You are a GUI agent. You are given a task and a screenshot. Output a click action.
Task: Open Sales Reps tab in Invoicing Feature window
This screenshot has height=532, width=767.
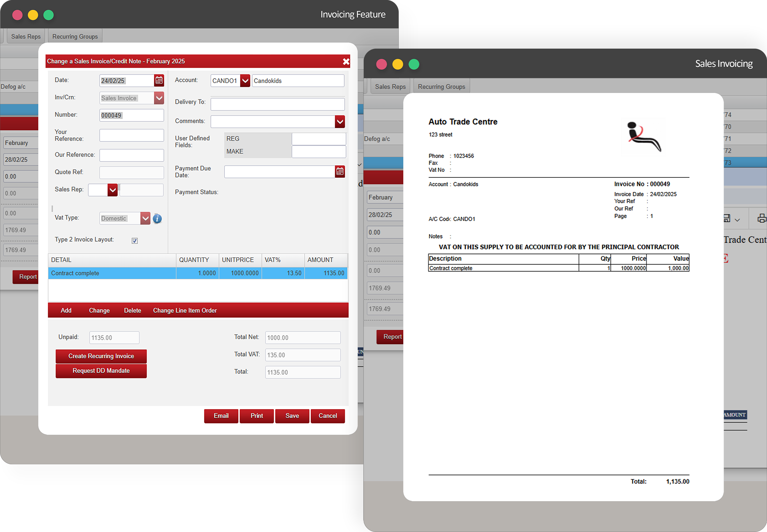[x=26, y=36]
